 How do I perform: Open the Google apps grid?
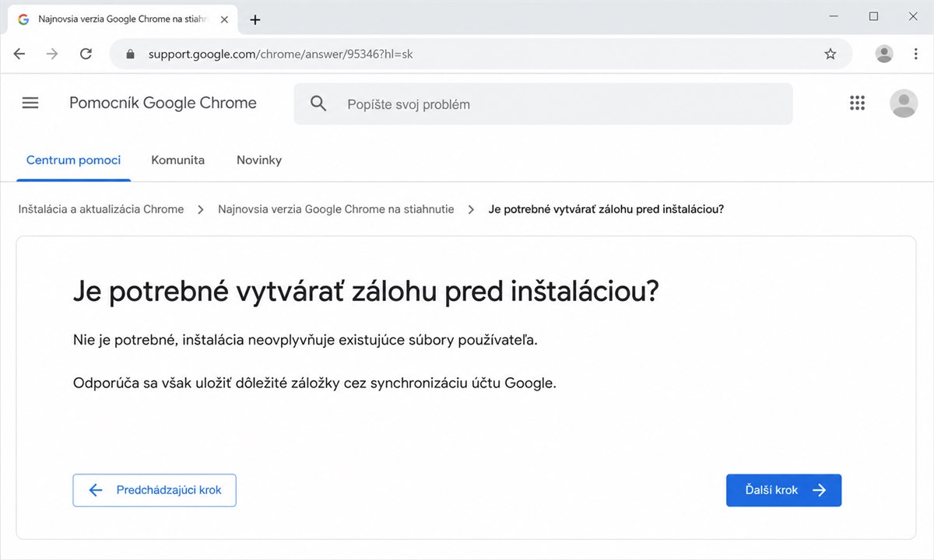point(857,103)
